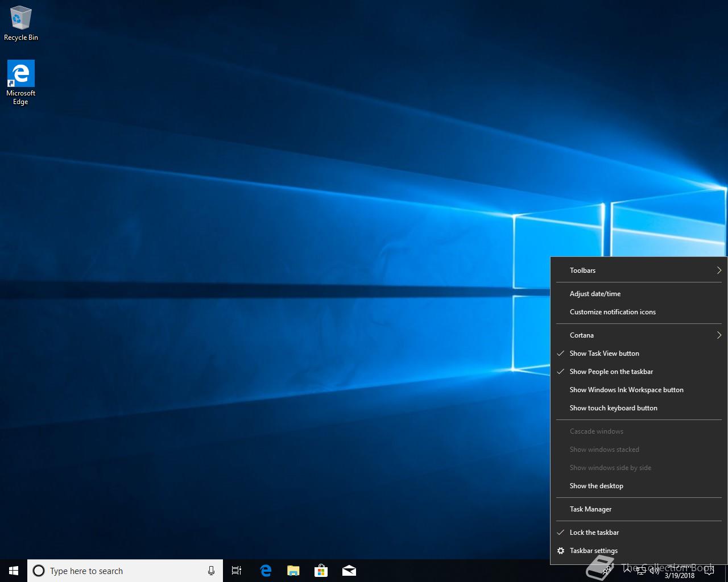Open the Mail app on taskbar
This screenshot has width=728, height=582.
[x=349, y=571]
